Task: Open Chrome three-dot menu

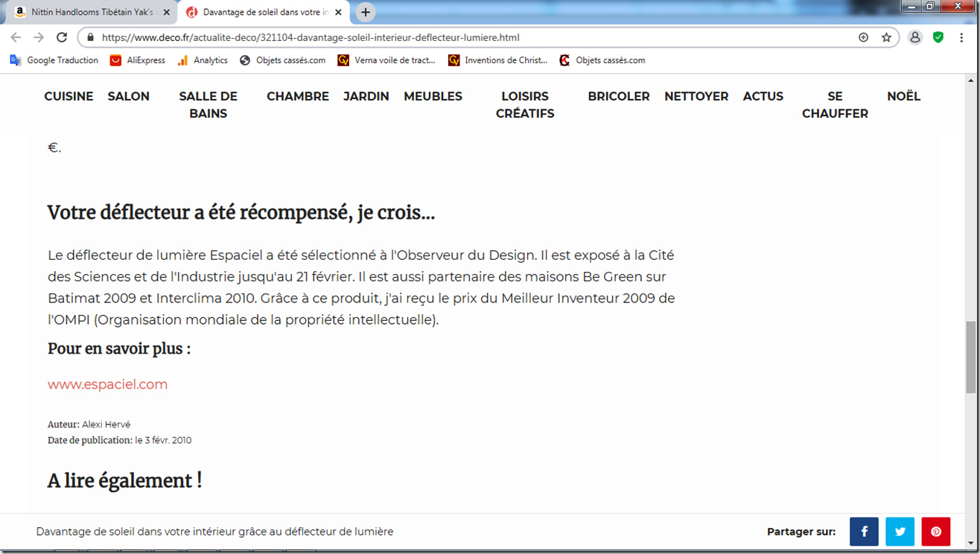Action: (x=961, y=37)
